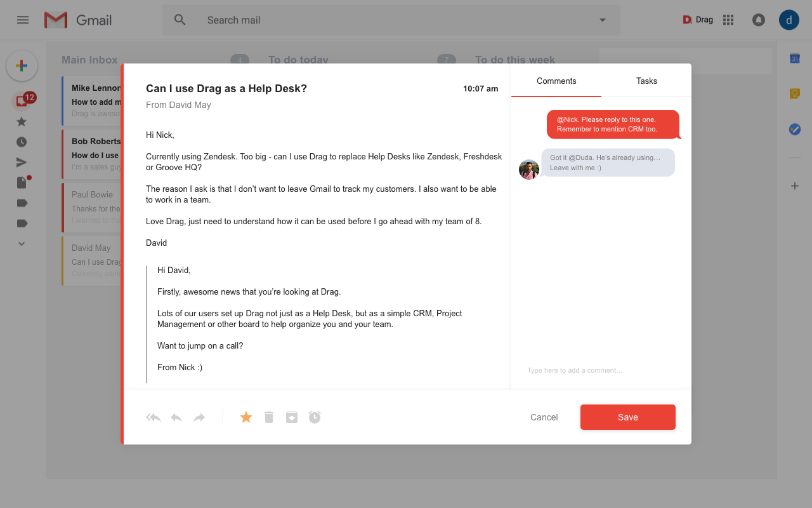Open the Drag extension button
Viewport: 812px width, 508px height.
[x=698, y=20]
